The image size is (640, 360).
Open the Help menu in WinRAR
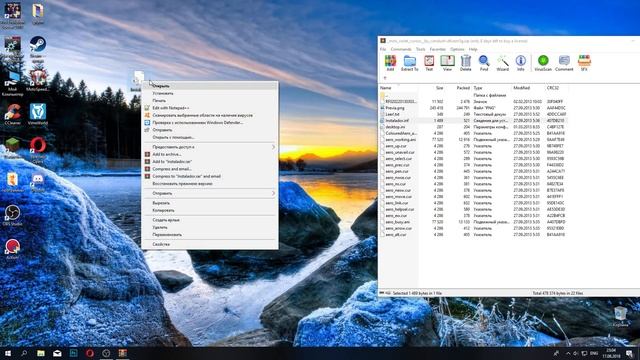click(473, 49)
